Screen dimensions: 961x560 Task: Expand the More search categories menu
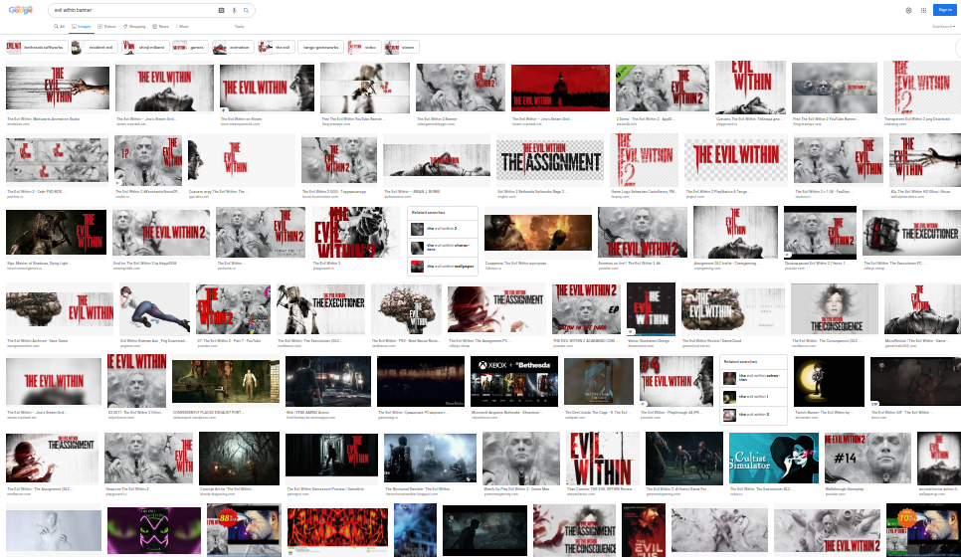(182, 26)
